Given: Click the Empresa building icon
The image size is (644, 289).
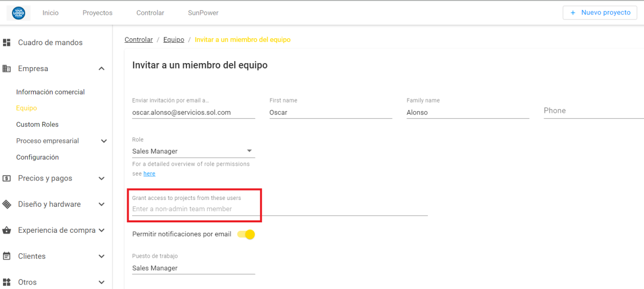Looking at the screenshot, I should point(7,69).
